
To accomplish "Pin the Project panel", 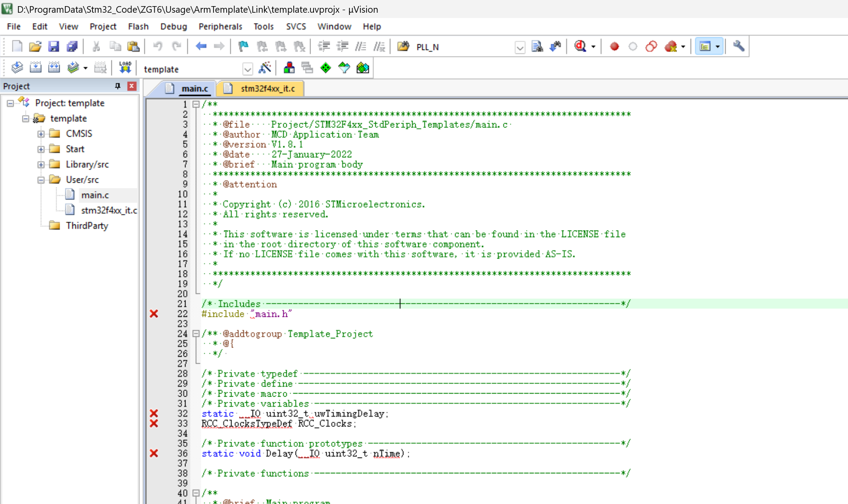I will coord(118,86).
